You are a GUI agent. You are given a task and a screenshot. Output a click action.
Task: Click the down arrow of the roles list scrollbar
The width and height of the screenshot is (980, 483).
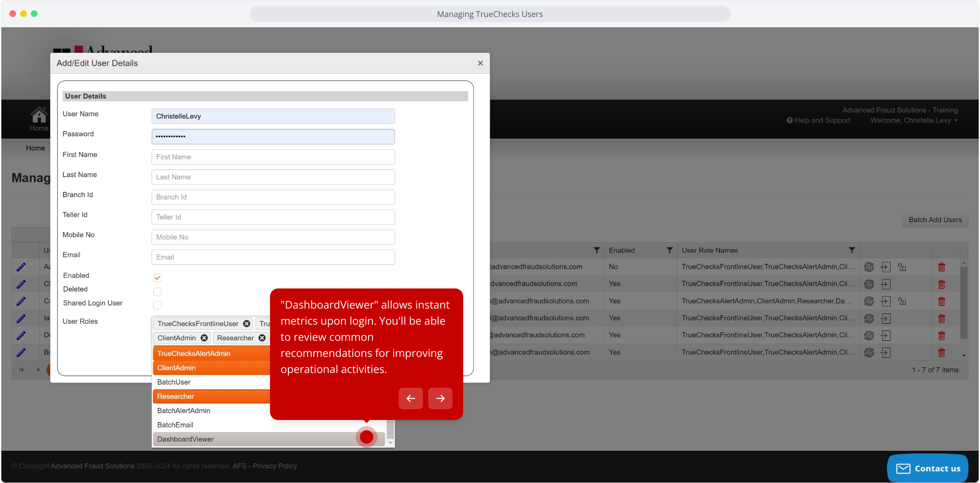click(390, 443)
